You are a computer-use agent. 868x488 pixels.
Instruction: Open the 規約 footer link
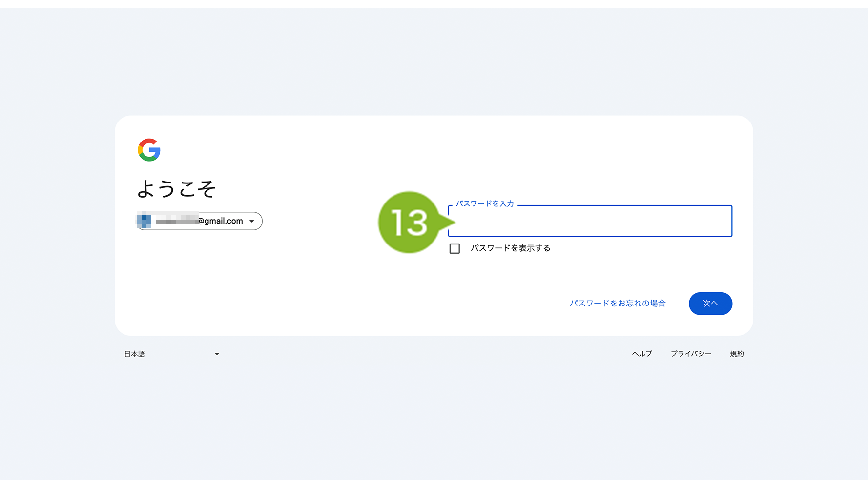tap(737, 354)
